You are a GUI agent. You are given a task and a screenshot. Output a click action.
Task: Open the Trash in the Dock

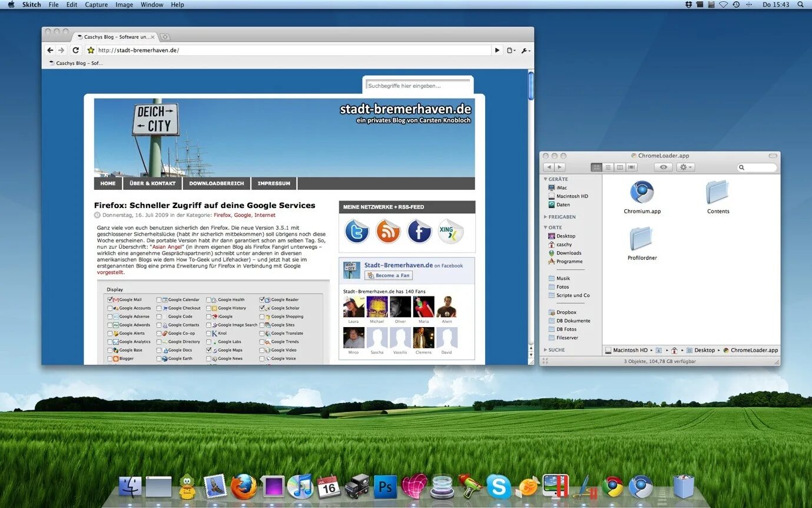click(x=683, y=487)
